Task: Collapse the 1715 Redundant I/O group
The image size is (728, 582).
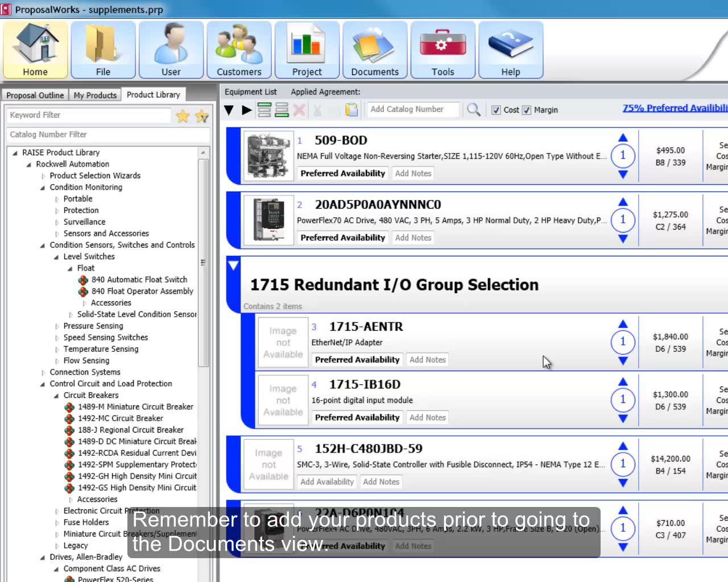Action: tap(233, 265)
